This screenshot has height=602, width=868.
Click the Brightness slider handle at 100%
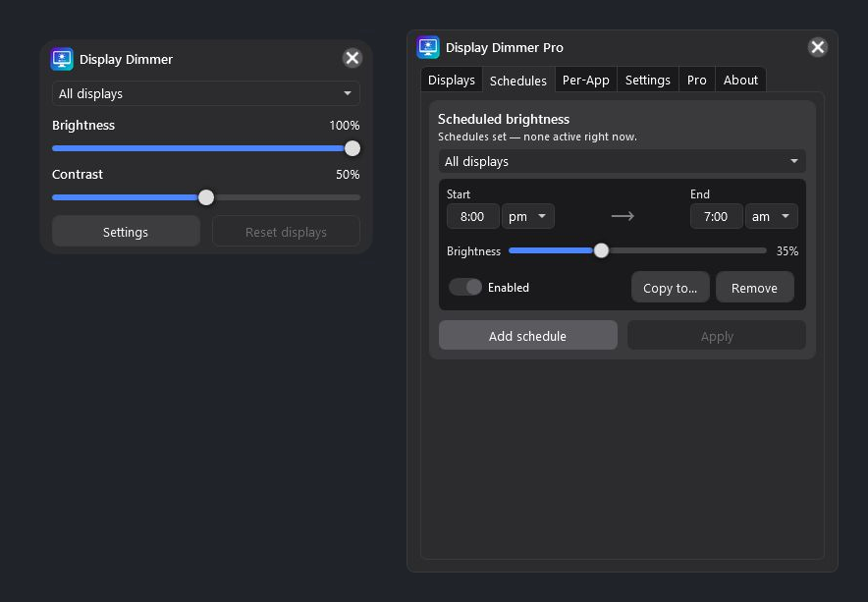(x=353, y=148)
